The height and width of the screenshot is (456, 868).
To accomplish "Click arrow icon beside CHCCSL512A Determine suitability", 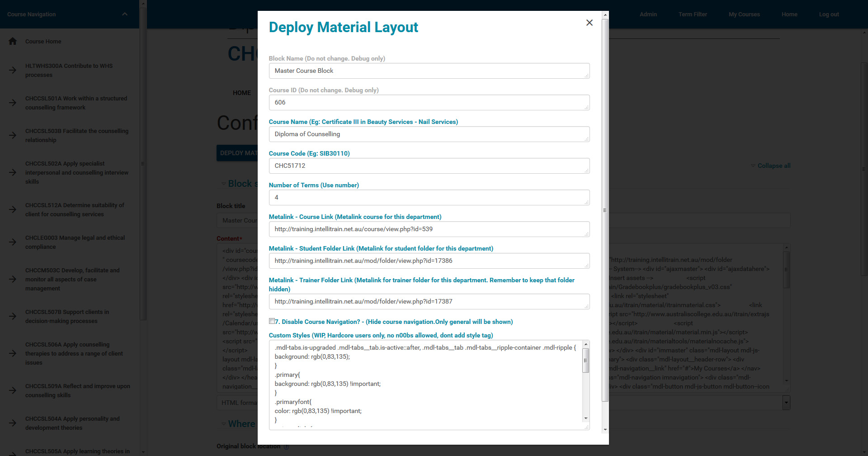I will [x=13, y=209].
